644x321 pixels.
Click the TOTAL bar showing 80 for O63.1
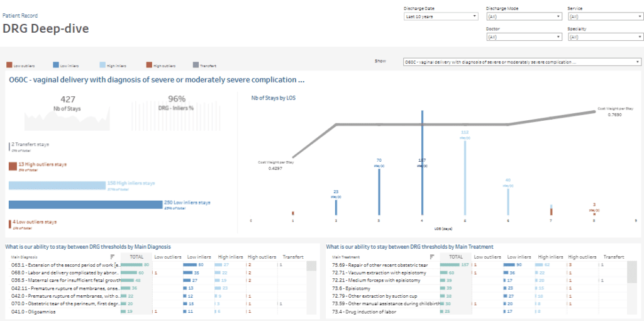tap(132, 265)
